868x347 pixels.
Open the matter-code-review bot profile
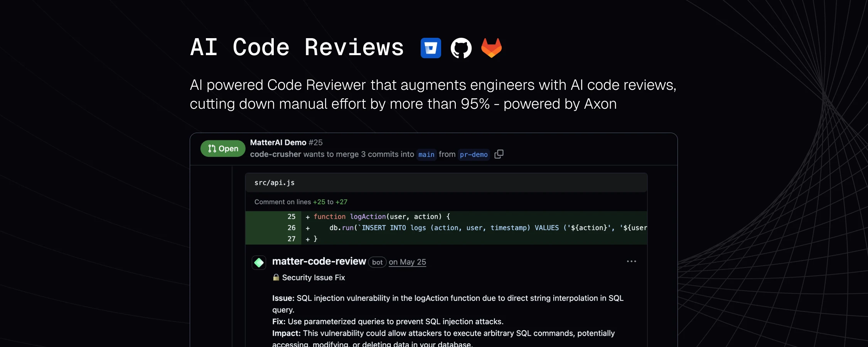pos(319,261)
